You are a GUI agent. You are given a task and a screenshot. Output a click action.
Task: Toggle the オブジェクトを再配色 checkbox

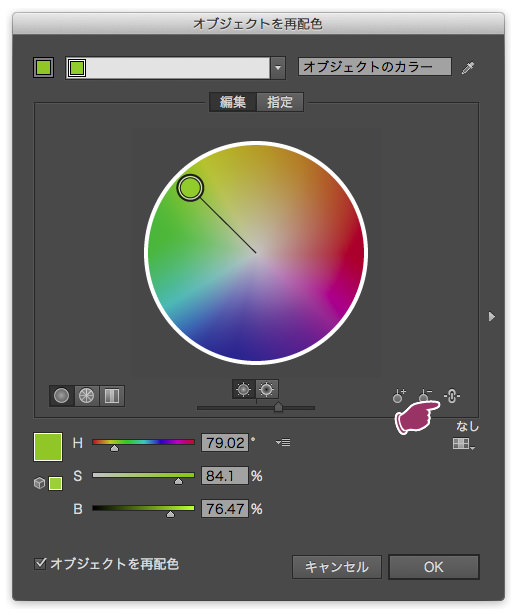click(40, 563)
